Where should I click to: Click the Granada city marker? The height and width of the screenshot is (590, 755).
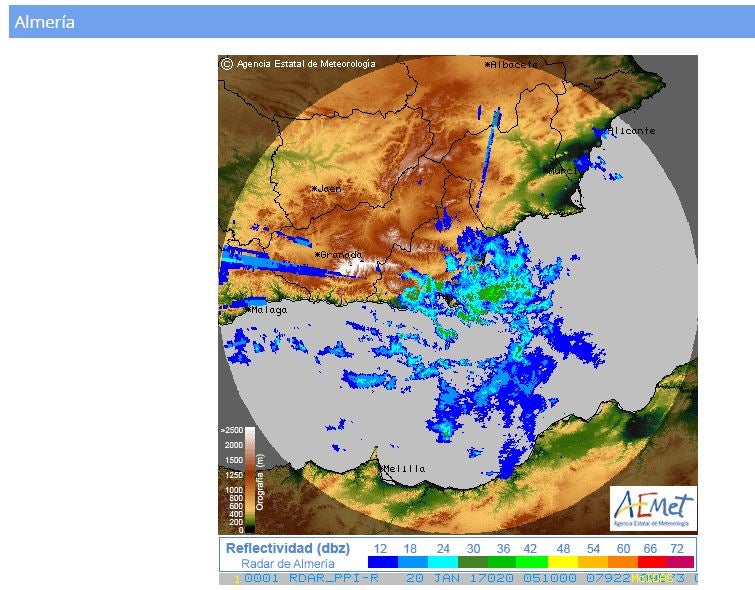(317, 255)
